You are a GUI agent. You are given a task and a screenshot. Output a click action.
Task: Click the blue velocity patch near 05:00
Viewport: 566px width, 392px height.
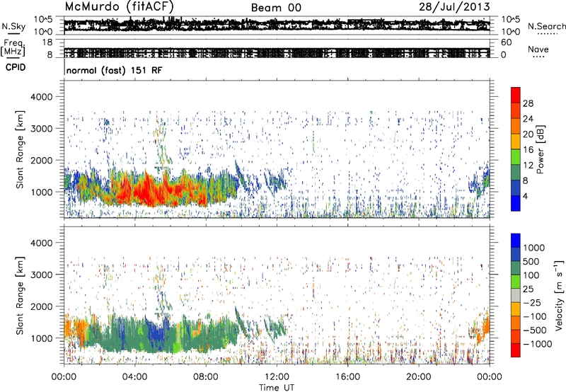coord(156,332)
